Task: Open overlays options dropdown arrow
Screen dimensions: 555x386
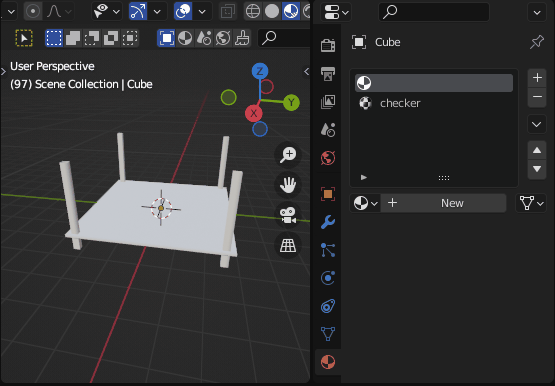Action: click(202, 12)
